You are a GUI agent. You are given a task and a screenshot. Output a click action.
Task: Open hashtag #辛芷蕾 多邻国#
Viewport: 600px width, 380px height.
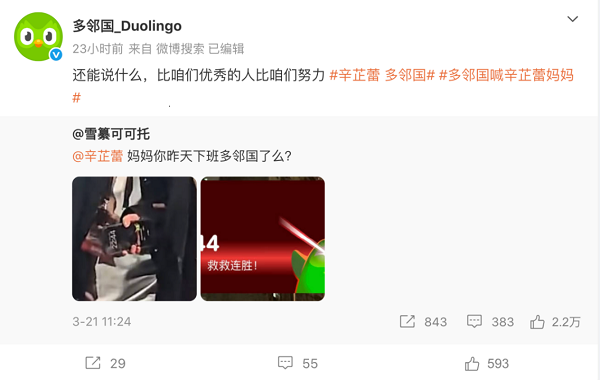[382, 75]
